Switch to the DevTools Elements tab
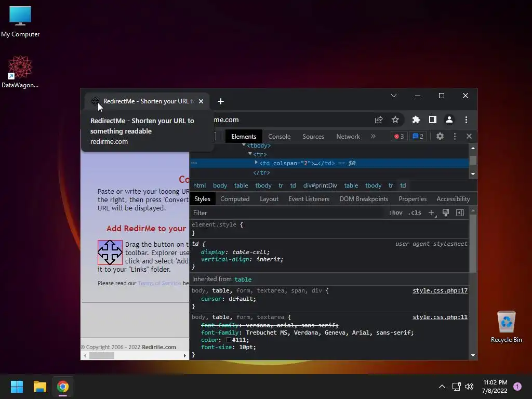The width and height of the screenshot is (532, 399). [244, 137]
